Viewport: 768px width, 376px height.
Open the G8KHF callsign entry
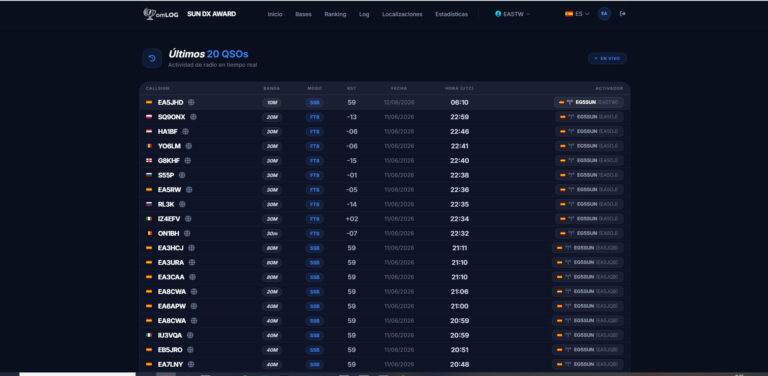[168, 161]
